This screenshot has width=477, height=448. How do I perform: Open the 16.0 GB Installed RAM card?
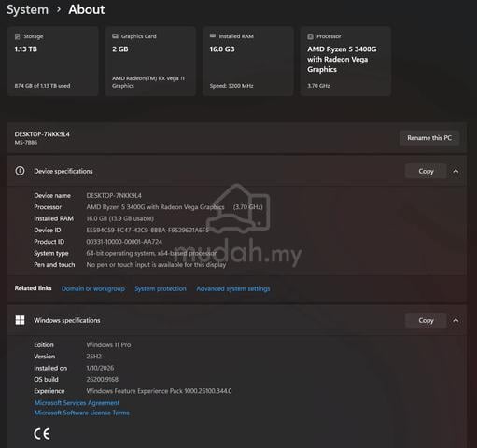[248, 62]
